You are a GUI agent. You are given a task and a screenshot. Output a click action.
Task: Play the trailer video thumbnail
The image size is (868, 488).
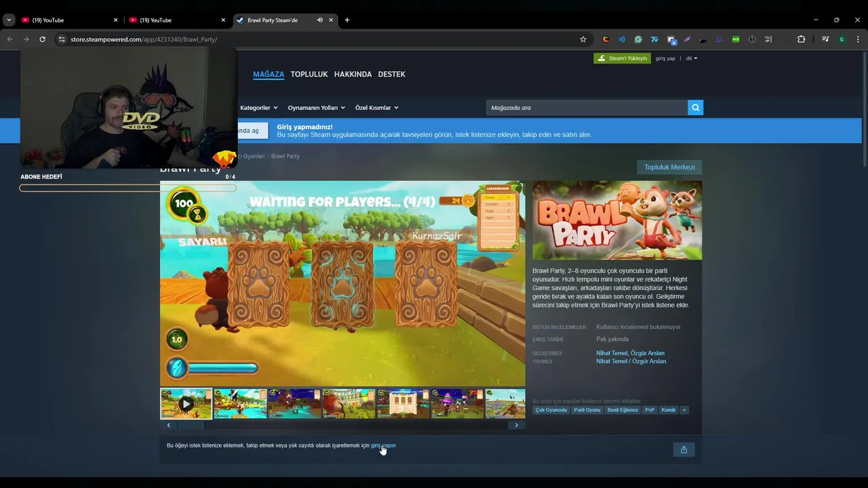point(186,404)
